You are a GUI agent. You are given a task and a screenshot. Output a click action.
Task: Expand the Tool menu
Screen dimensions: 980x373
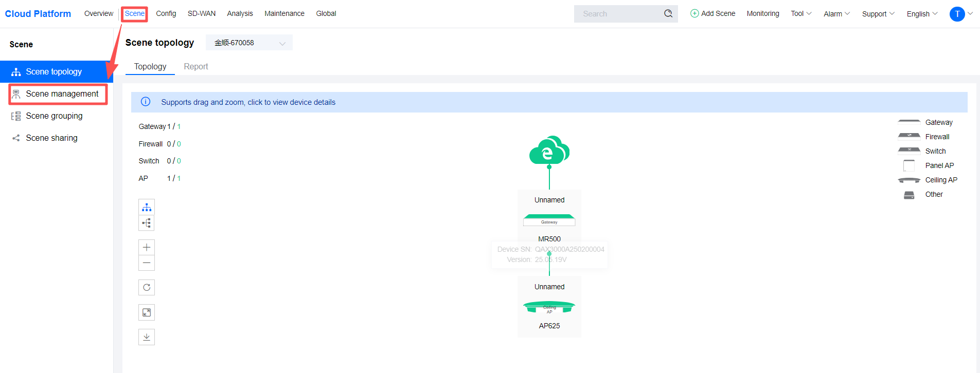click(x=800, y=14)
